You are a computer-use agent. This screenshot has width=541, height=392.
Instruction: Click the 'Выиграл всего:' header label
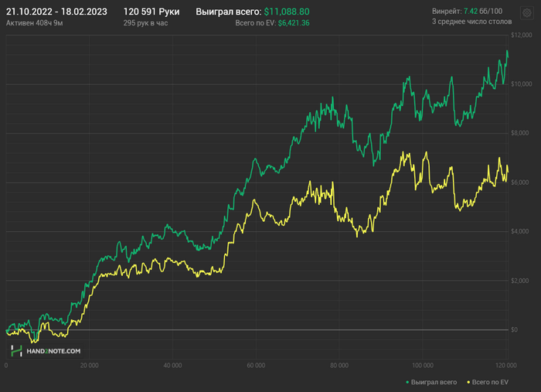[229, 12]
